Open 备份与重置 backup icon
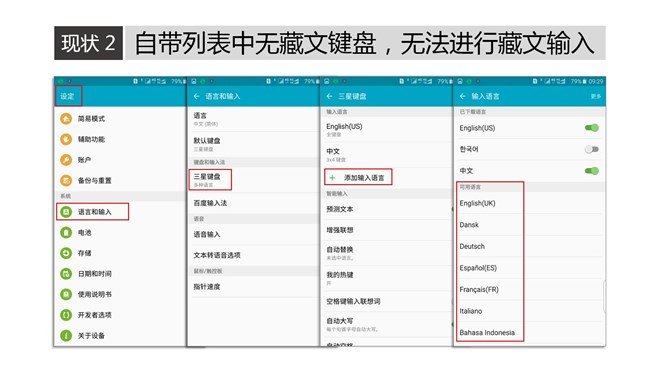The width and height of the screenshot is (650, 365). tap(66, 180)
